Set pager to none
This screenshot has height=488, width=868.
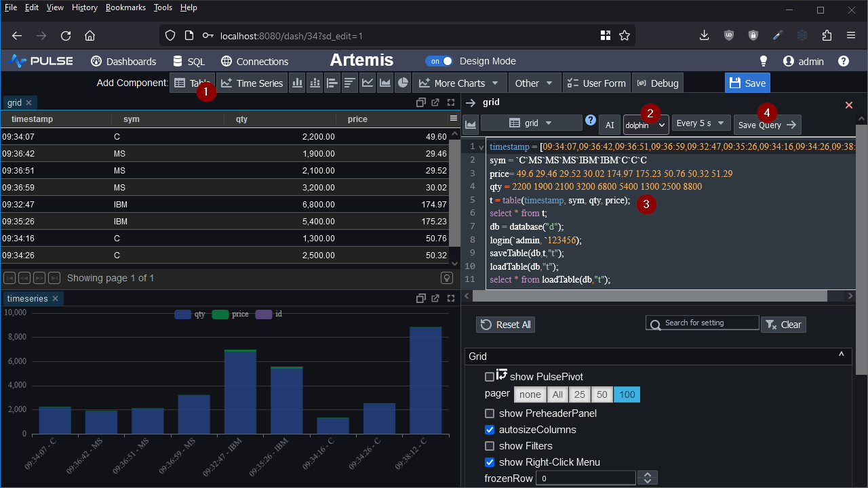530,394
